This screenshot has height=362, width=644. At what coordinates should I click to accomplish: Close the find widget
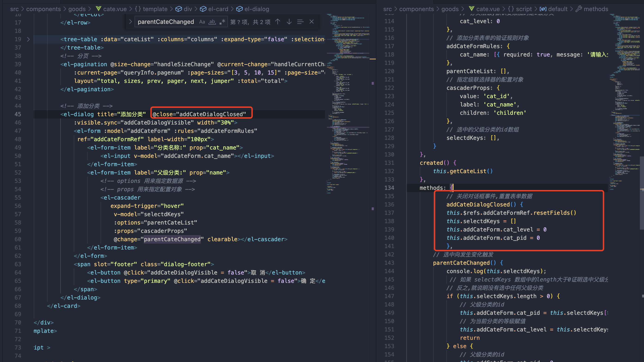point(312,22)
